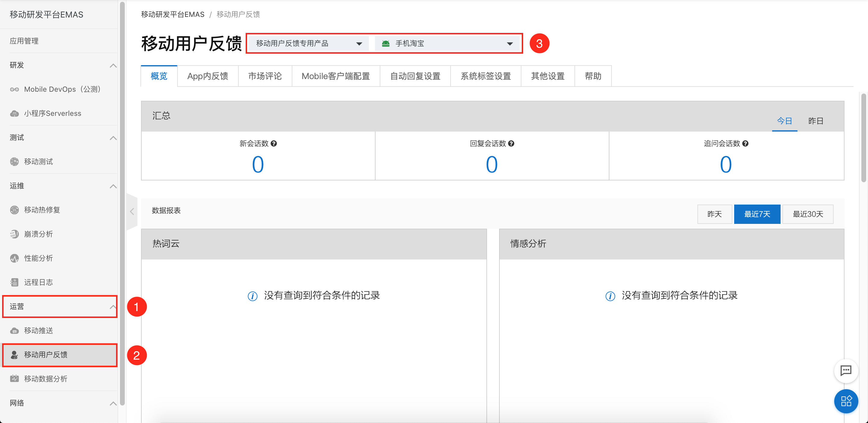Collapse the 运维 sidebar section

(x=113, y=186)
